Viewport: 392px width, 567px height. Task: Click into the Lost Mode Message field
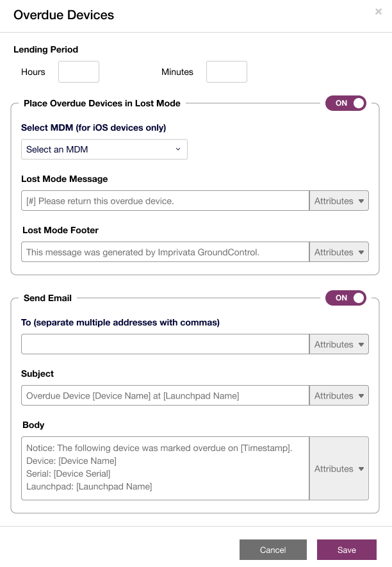[x=164, y=201]
